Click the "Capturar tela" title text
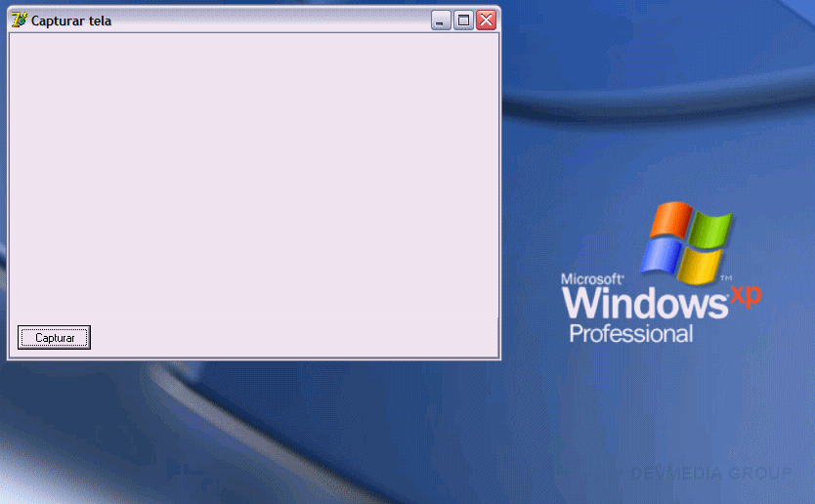This screenshot has width=815, height=504. pos(70,21)
